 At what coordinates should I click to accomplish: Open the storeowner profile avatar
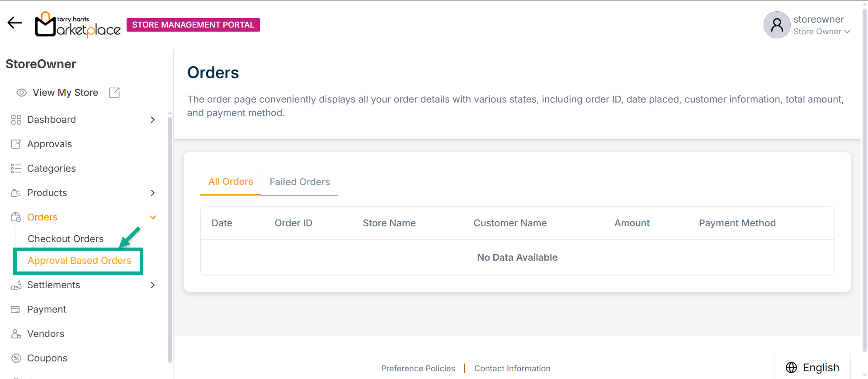[x=776, y=25]
